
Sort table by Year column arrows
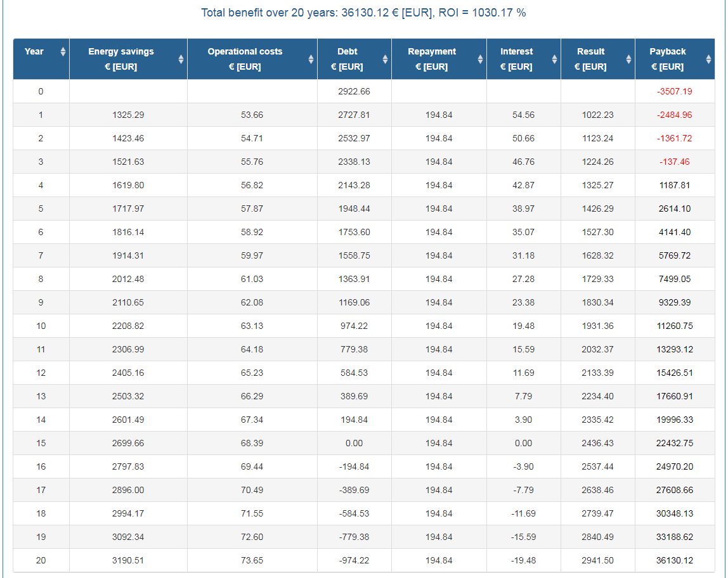(x=63, y=51)
